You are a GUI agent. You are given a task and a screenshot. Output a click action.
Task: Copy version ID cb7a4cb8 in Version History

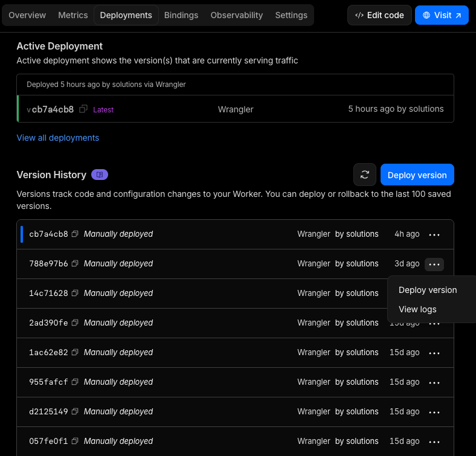coord(75,234)
